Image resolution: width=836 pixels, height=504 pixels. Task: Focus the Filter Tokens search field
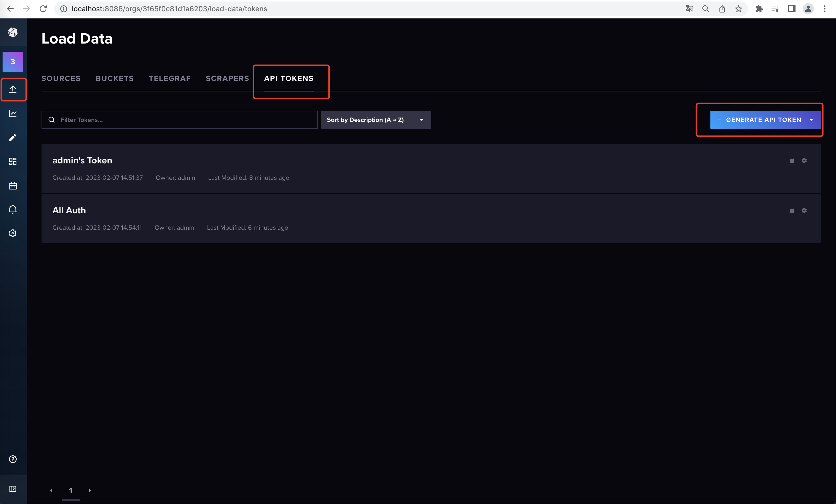point(179,120)
